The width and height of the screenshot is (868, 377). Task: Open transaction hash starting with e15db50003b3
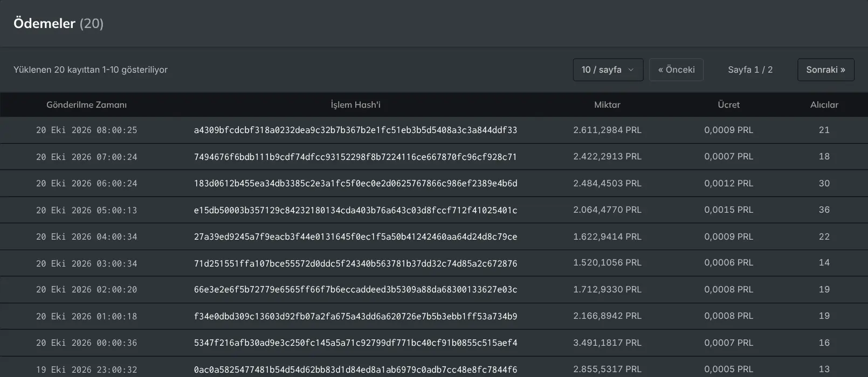pyautogui.click(x=355, y=210)
